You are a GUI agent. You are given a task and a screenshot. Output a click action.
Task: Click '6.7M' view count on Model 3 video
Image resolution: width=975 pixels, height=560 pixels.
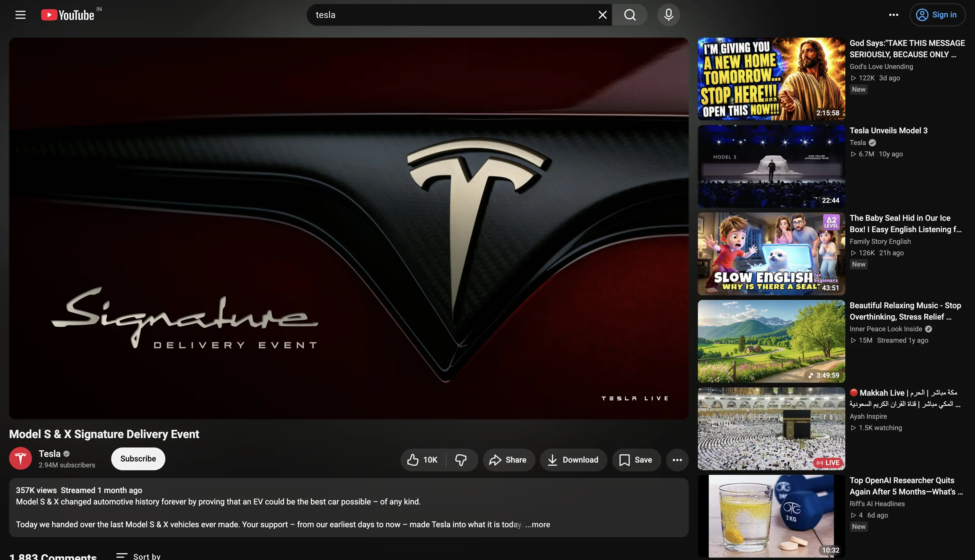click(x=866, y=154)
